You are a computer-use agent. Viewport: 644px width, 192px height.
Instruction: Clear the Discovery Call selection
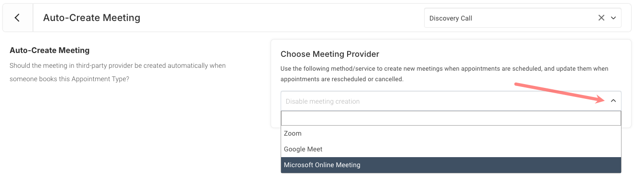coord(601,18)
